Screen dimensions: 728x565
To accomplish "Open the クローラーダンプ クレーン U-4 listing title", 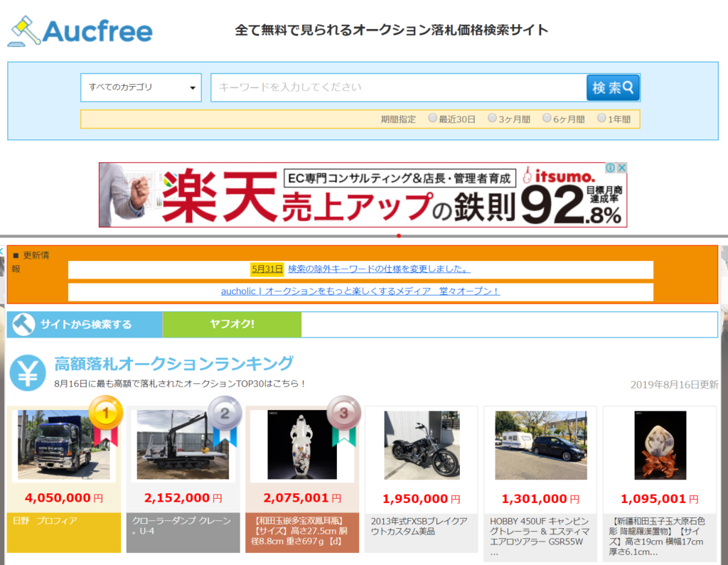I will (x=181, y=525).
